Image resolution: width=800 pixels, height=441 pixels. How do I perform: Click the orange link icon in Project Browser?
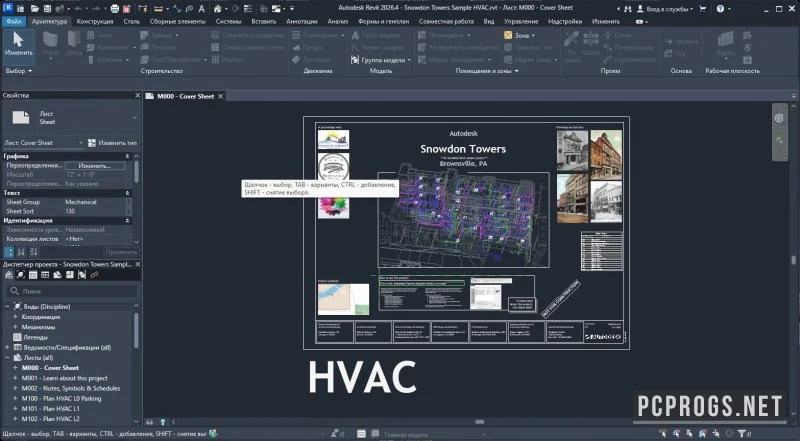(x=94, y=275)
